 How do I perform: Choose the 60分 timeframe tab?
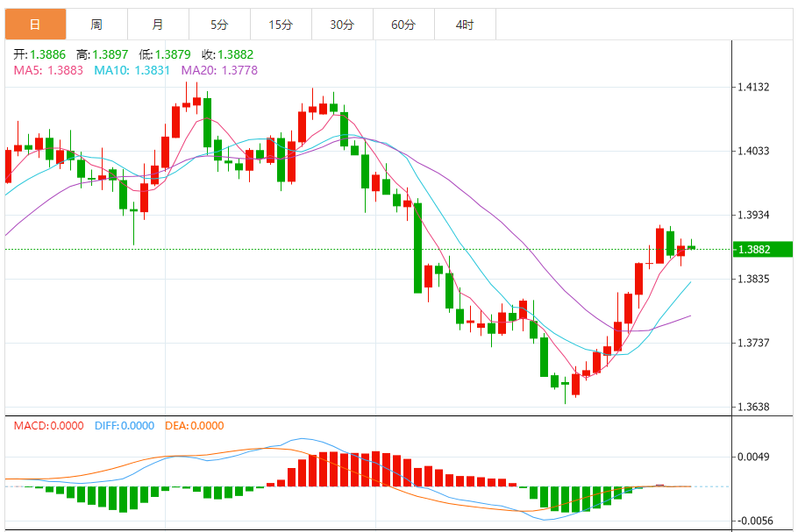click(x=403, y=25)
